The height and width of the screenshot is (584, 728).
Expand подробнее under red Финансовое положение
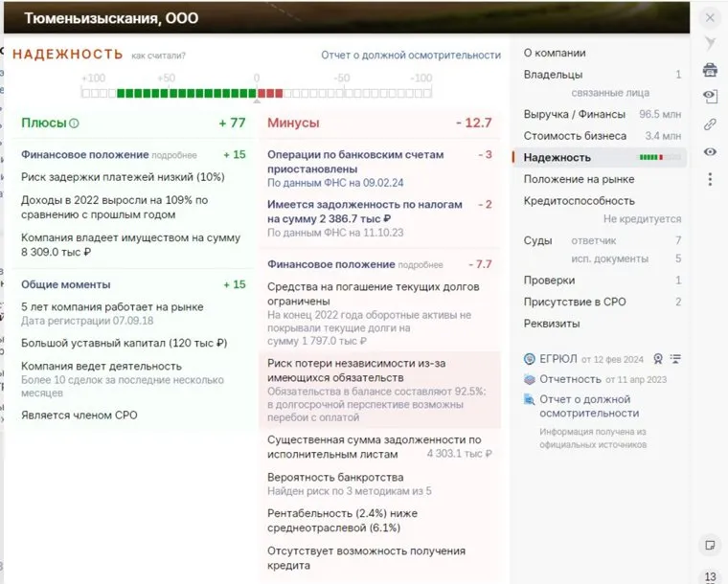pyautogui.click(x=421, y=265)
